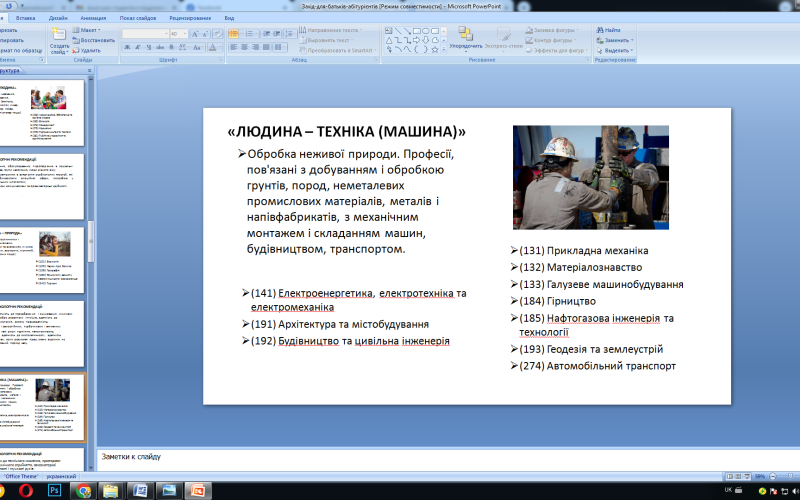Select the ПРИРОДА slide thumbnail with girl photo
Image resolution: width=800 pixels, height=500 pixels.
click(41, 260)
